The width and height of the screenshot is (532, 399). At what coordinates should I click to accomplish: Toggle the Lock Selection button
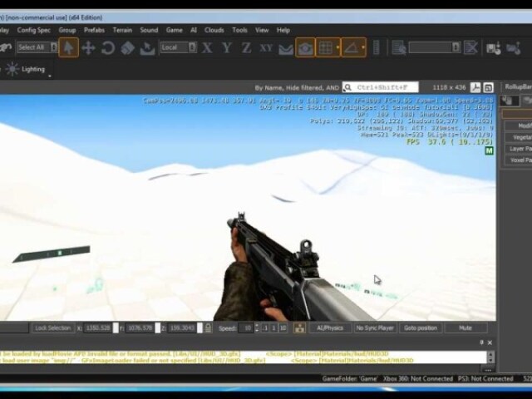coord(53,328)
